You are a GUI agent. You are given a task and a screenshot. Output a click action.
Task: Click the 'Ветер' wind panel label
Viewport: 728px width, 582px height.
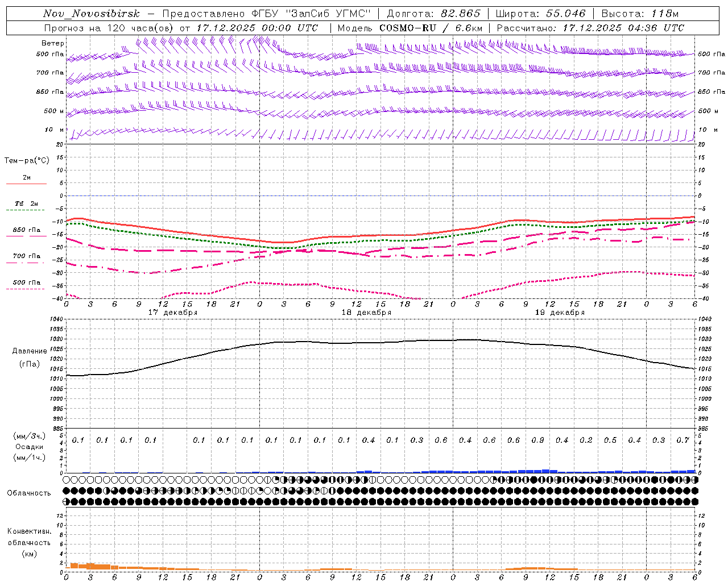point(53,43)
